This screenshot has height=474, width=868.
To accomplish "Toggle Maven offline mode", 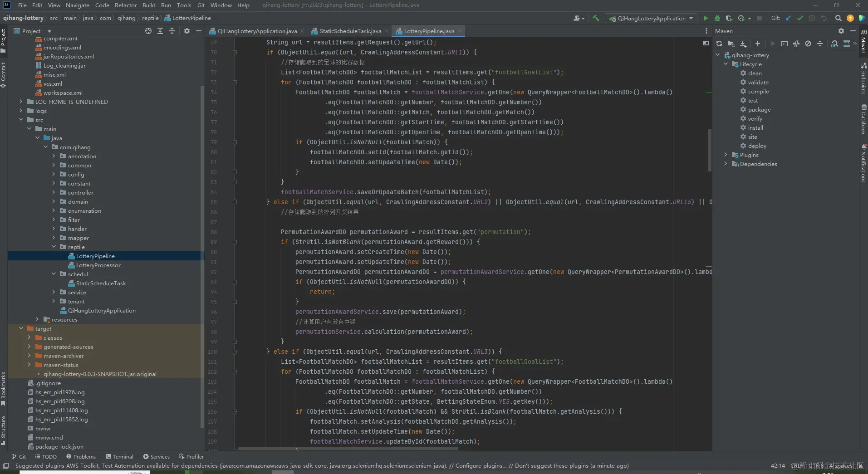I will coord(796,44).
